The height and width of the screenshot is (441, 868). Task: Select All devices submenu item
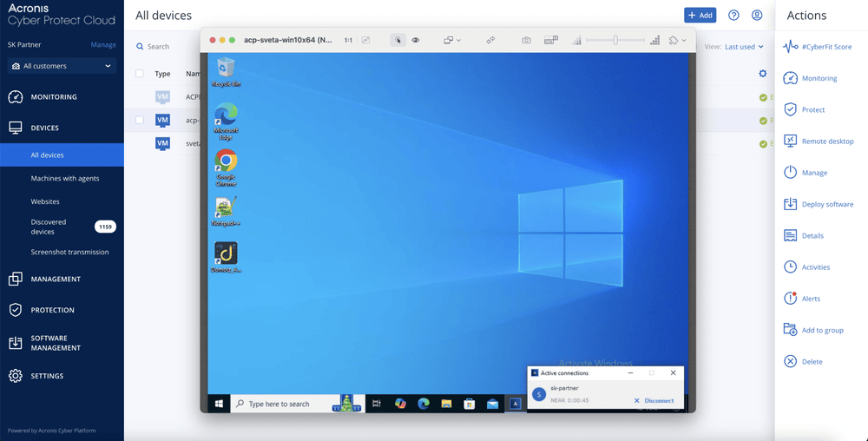(62, 155)
